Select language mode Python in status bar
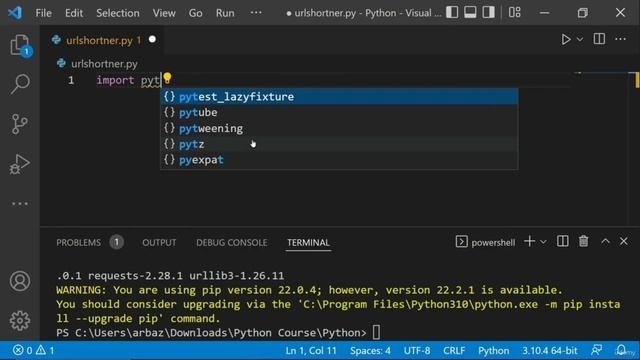 [493, 351]
